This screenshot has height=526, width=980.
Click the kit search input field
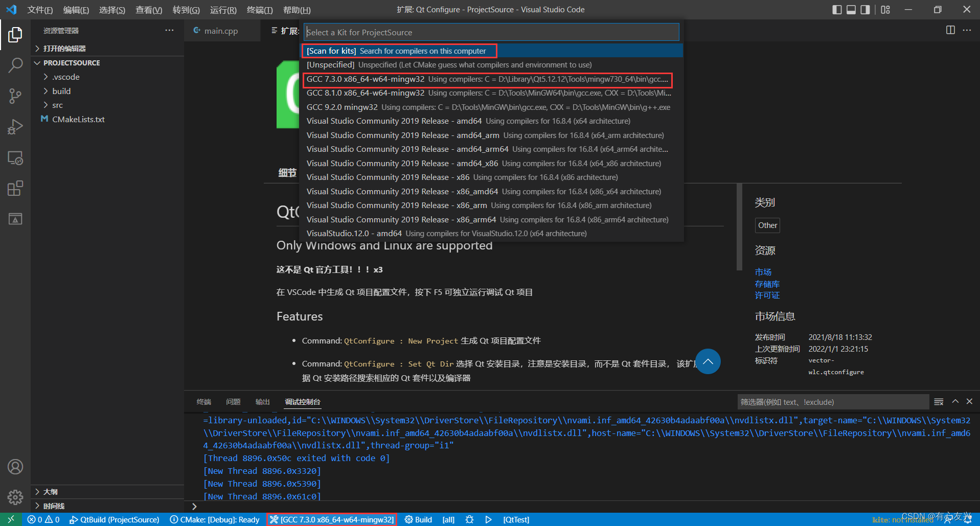click(490, 32)
